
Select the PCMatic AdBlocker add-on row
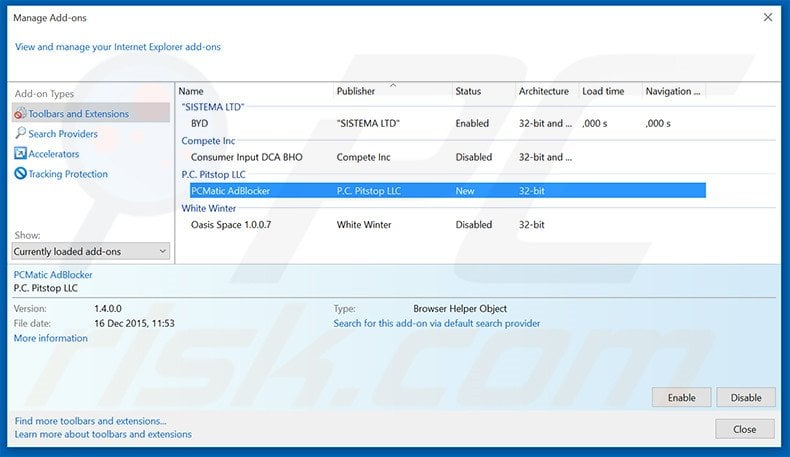coord(447,190)
